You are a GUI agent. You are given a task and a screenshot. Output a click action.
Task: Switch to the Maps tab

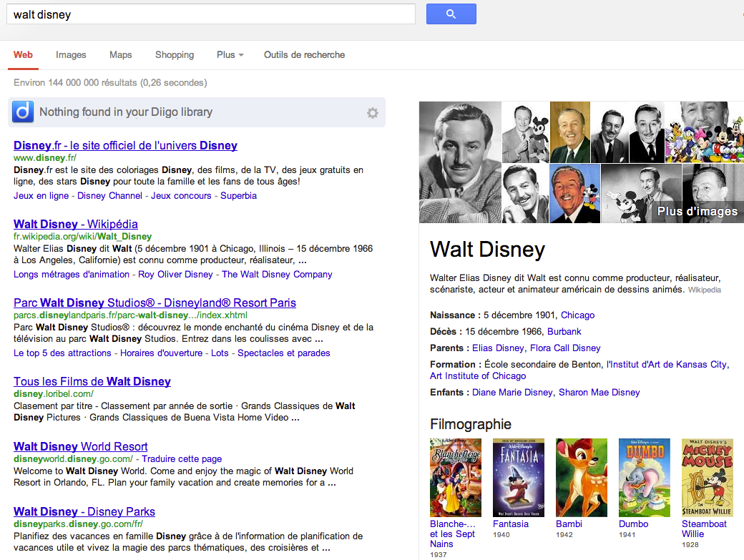coord(120,55)
